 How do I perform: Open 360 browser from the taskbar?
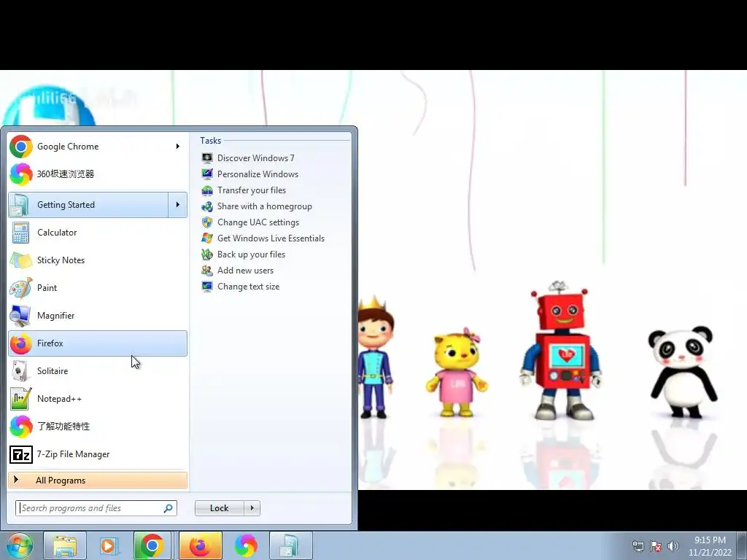[x=246, y=545]
